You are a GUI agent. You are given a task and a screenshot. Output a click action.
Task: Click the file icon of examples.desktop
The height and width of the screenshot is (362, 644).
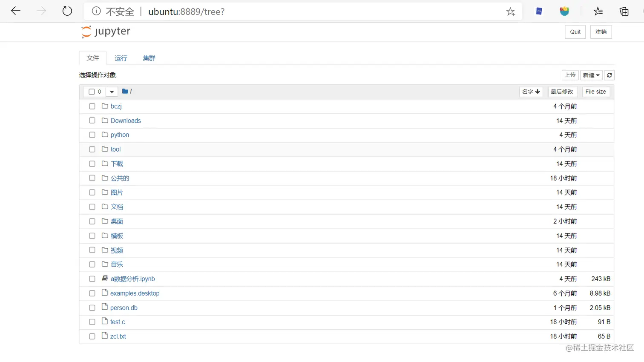[105, 293]
